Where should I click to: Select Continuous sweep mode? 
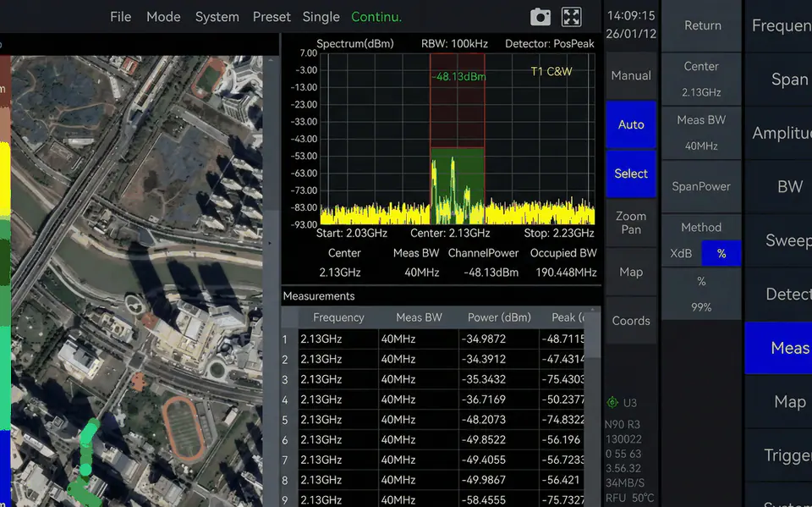coord(376,17)
